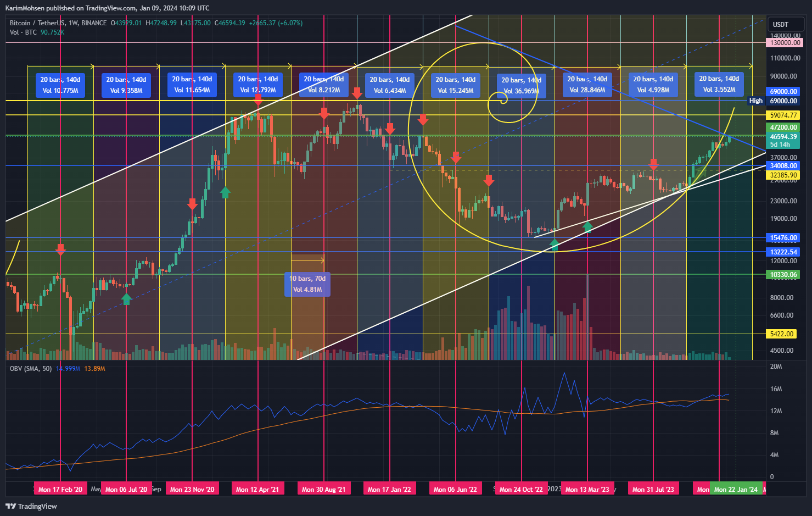Select date range box Vol 11.654M

(x=192, y=85)
